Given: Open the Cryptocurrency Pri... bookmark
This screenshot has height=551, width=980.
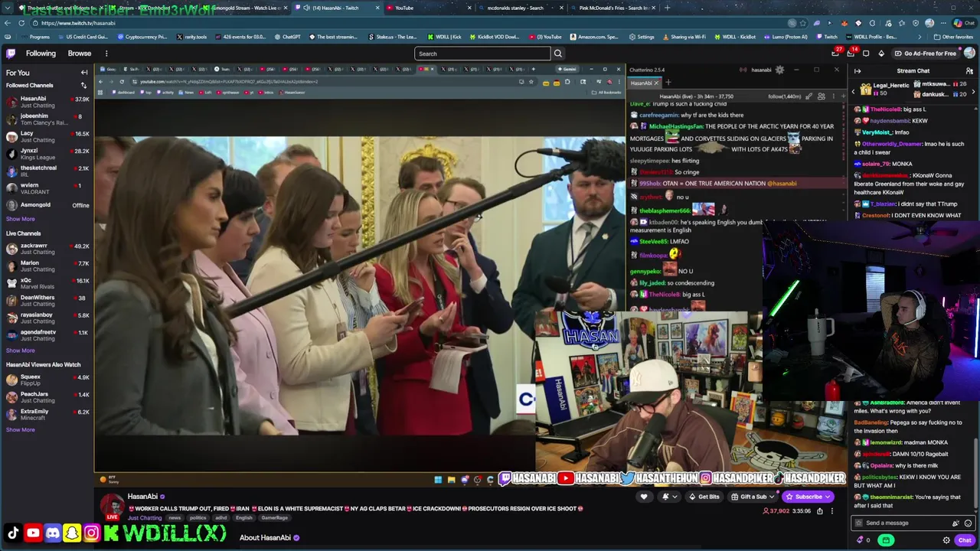Looking at the screenshot, I should pos(142,37).
